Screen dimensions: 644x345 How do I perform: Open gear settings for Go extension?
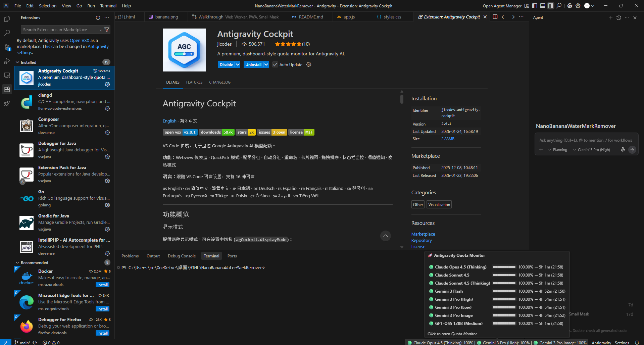107,205
